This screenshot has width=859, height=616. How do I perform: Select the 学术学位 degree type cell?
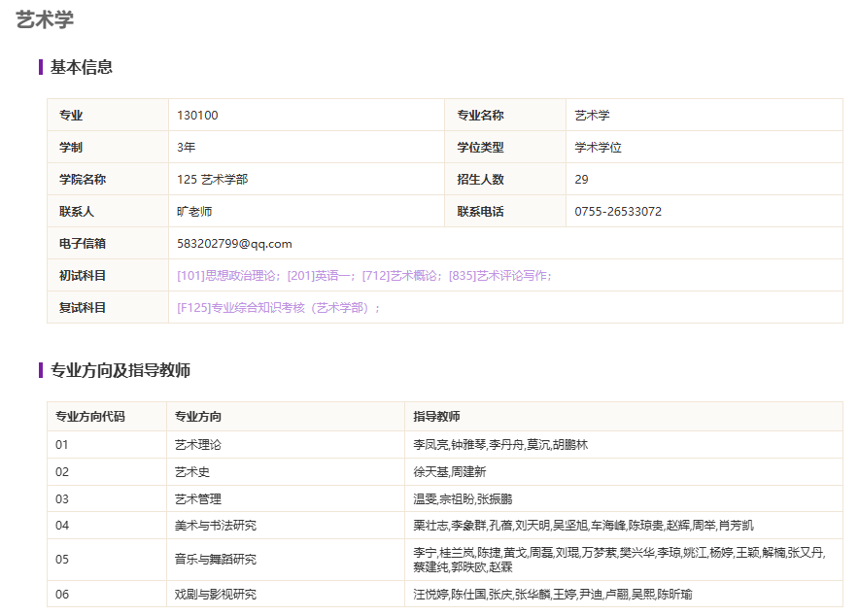(x=598, y=148)
